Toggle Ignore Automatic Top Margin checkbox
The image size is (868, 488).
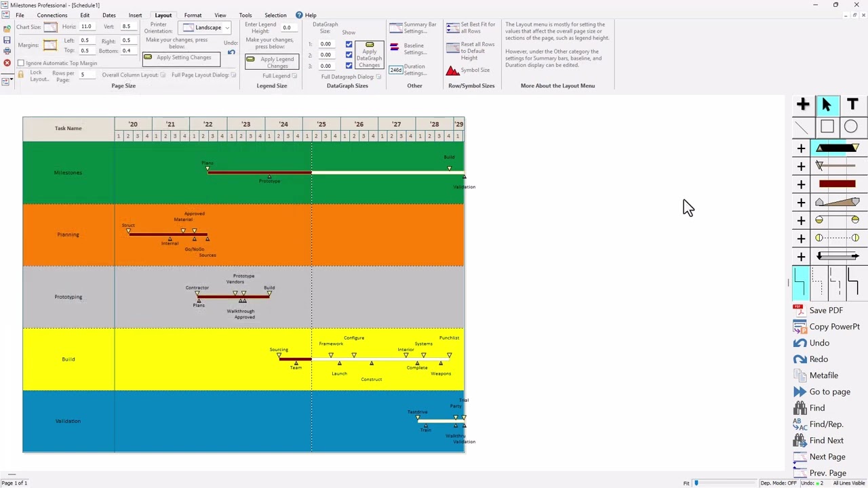[x=21, y=63]
